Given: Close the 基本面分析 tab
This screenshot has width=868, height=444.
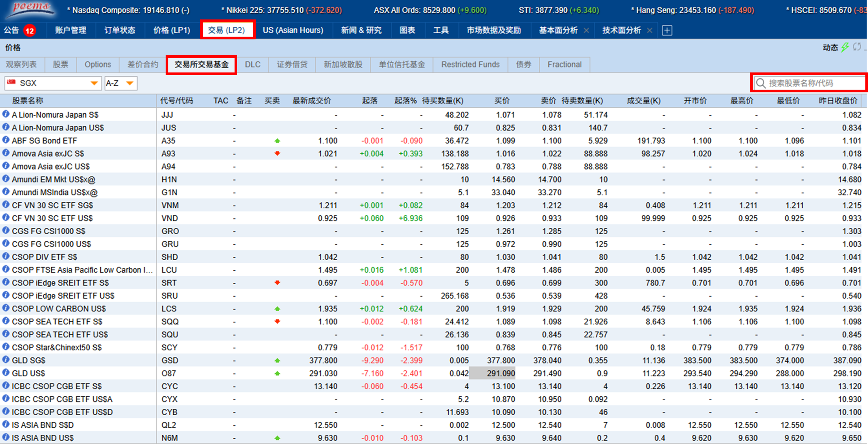Looking at the screenshot, I should [586, 30].
